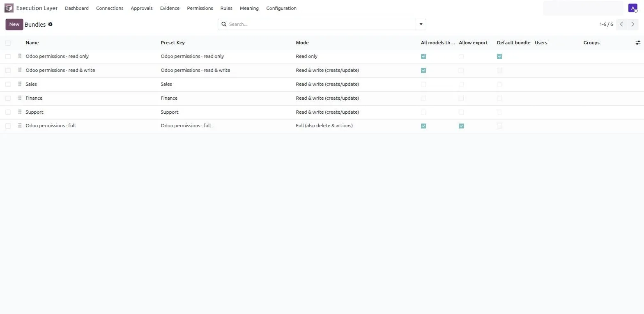
Task: Click the 1-6 / 6 pager counter
Action: 606,24
